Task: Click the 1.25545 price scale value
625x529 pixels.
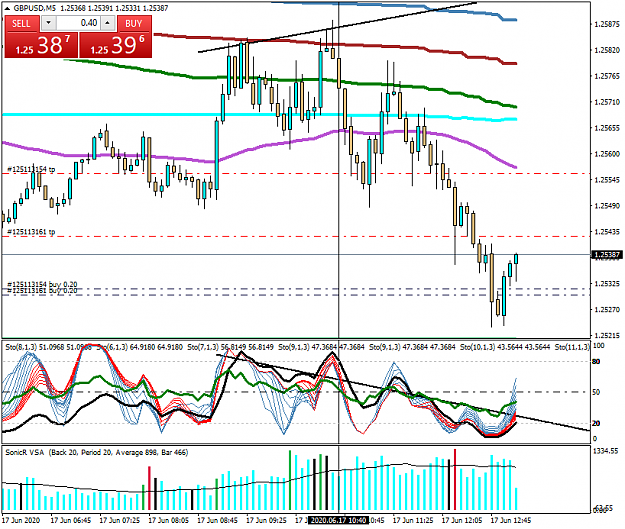Action: pos(607,180)
